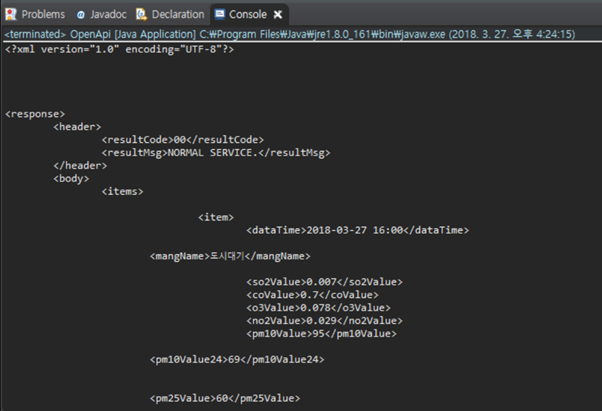
Task: Click the Problems tab icon
Action: (11, 15)
